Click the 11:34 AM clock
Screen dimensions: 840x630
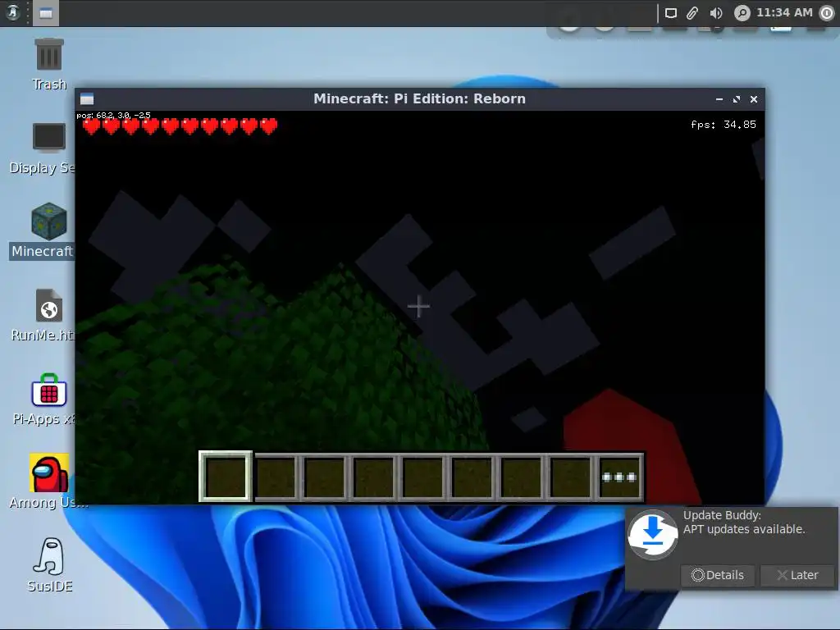[x=784, y=12]
